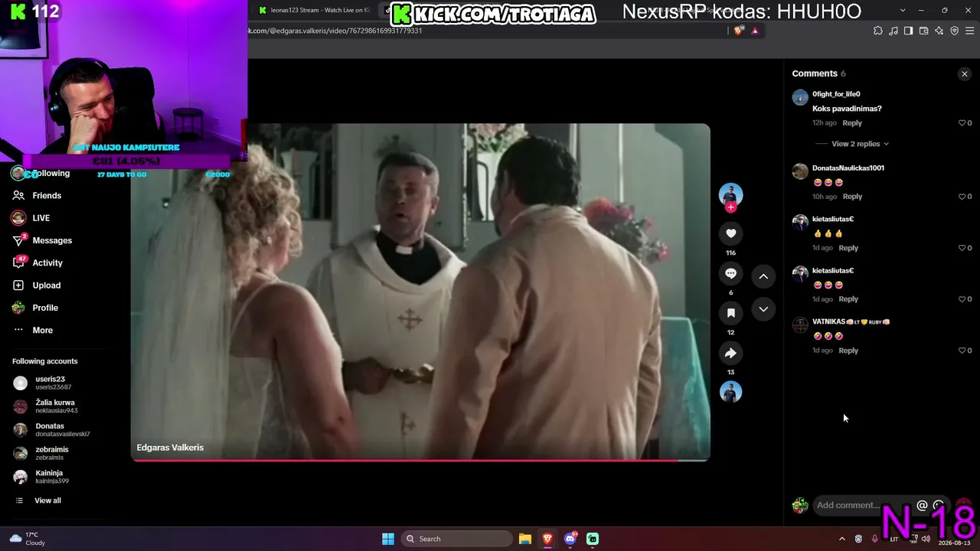Image resolution: width=980 pixels, height=551 pixels.
Task: Open the tab search dropdown chevron
Action: point(903,10)
